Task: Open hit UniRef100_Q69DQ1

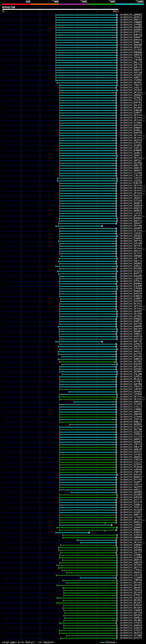Action: (131, 392)
